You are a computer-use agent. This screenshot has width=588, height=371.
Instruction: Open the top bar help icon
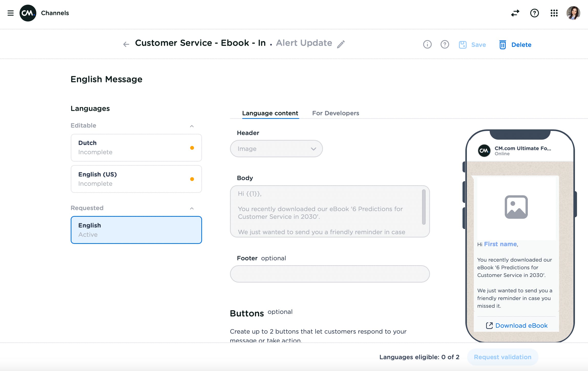coord(534,13)
